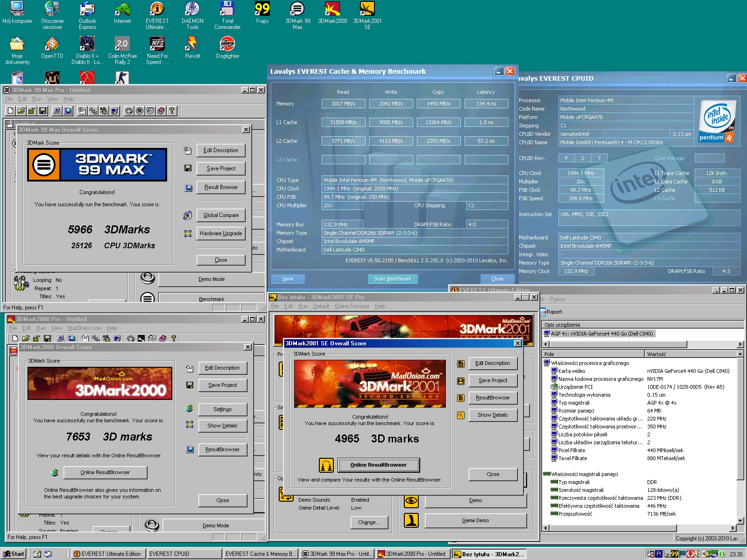Screen dimensions: 747x560
Task: Click globe icon beside 3DMark2000 Settings button
Action: 189,408
